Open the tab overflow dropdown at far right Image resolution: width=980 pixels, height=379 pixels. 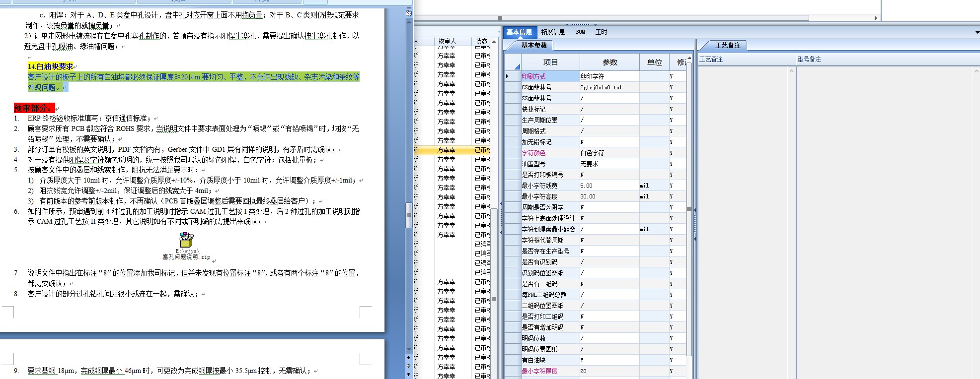(977, 32)
